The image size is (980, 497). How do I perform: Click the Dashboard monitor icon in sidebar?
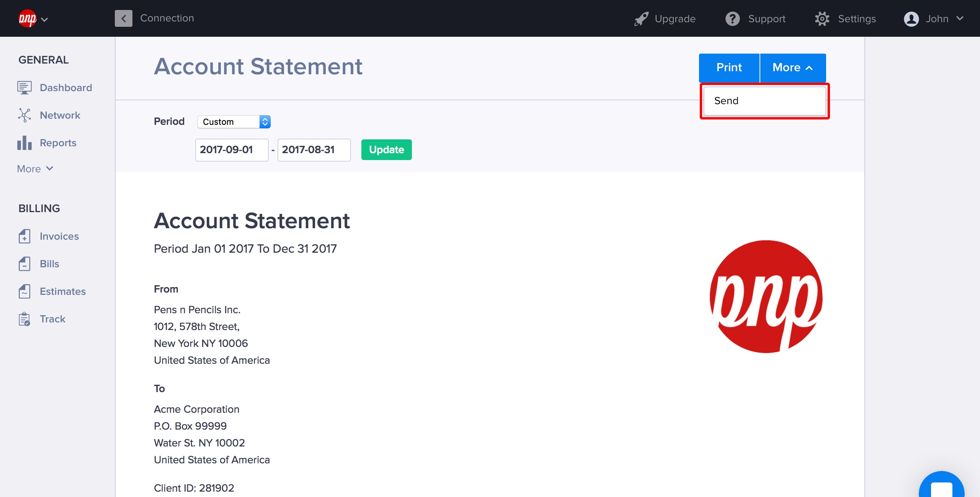coord(24,88)
